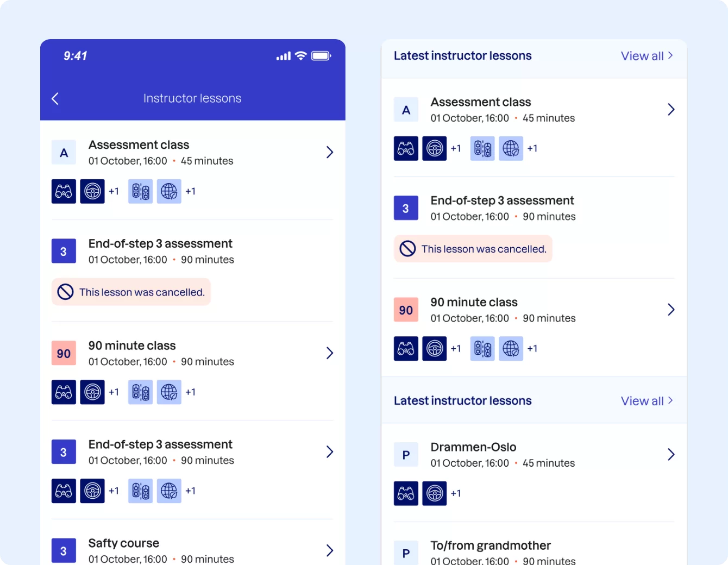Click View all above the Drammen-Oslo lesson
Viewport: 728px width, 565px height.
pyautogui.click(x=647, y=401)
